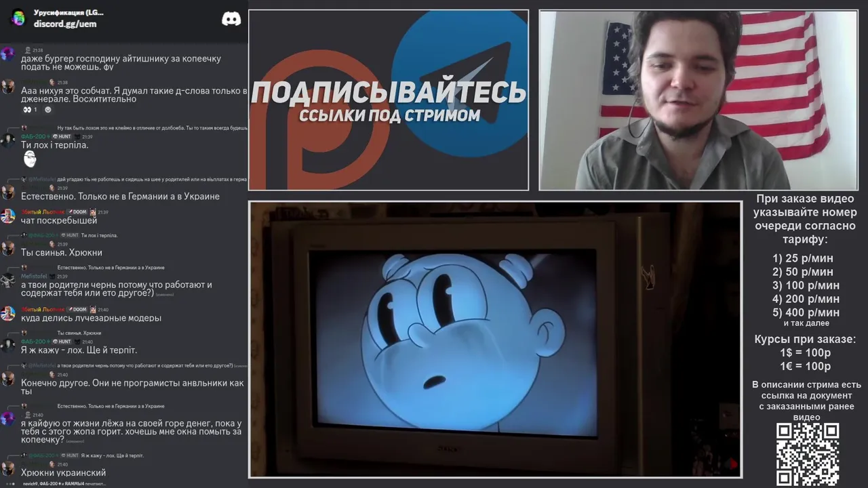868x488 pixels.
Task: Click reply preview 'Ну так быть лохом это не клеймо'
Action: (x=153, y=127)
